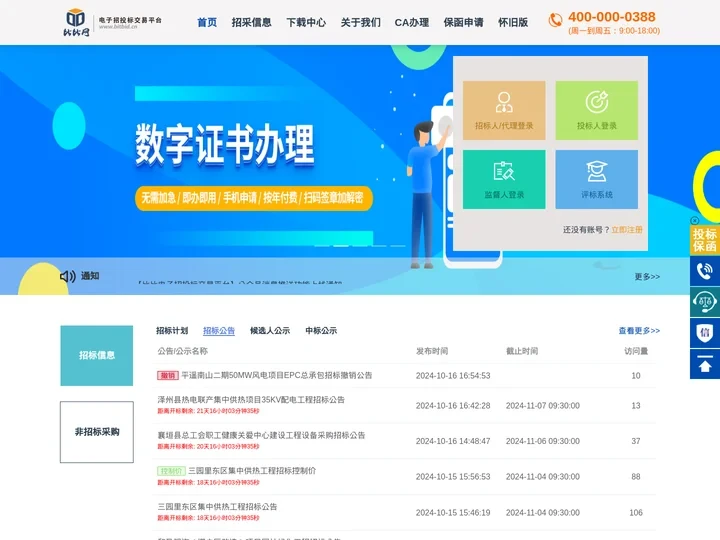Click 立即注册 register link

(627, 230)
